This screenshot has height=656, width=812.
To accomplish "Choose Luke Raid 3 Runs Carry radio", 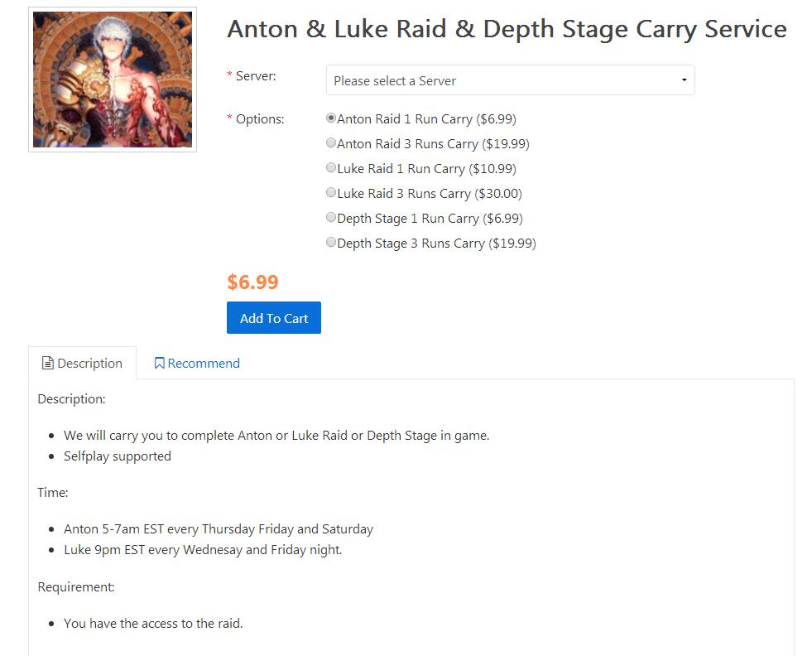I will (331, 192).
